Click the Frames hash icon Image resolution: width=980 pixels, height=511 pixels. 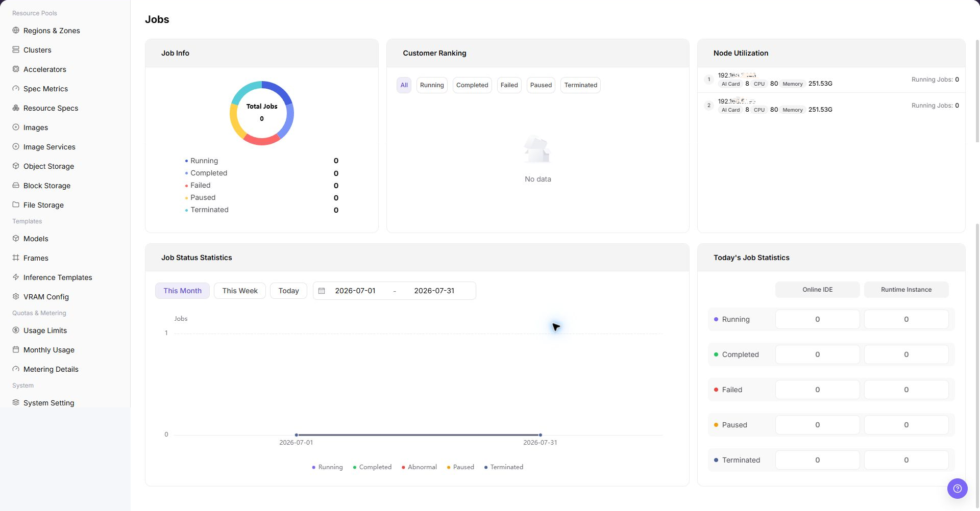pyautogui.click(x=16, y=258)
